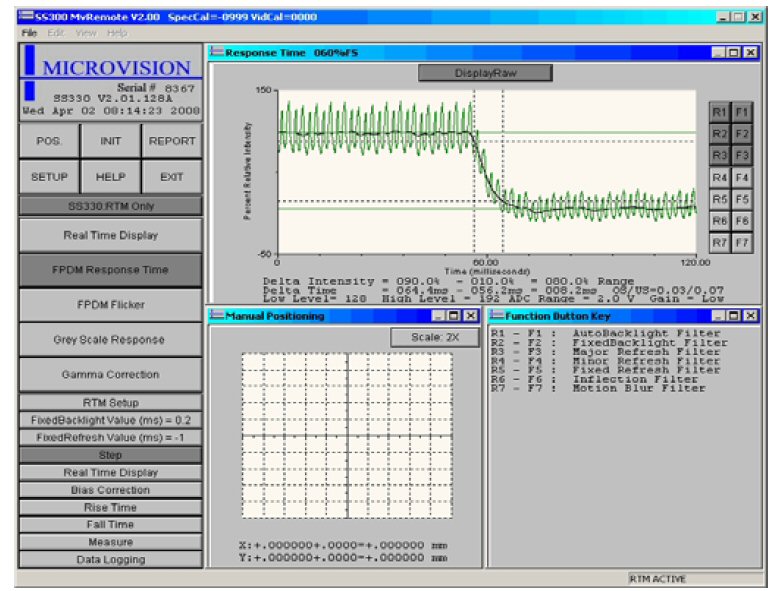Close the Function Button Key window

(750, 315)
